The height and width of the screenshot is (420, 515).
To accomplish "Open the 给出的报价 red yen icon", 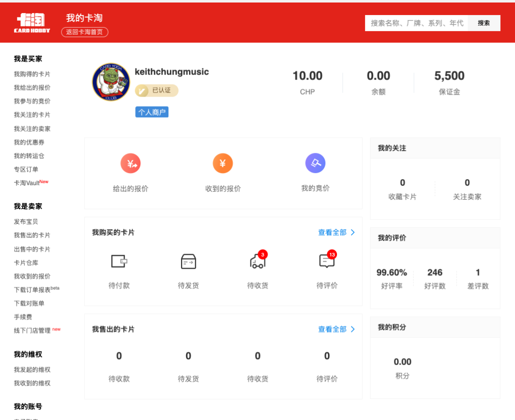I will 130,163.
